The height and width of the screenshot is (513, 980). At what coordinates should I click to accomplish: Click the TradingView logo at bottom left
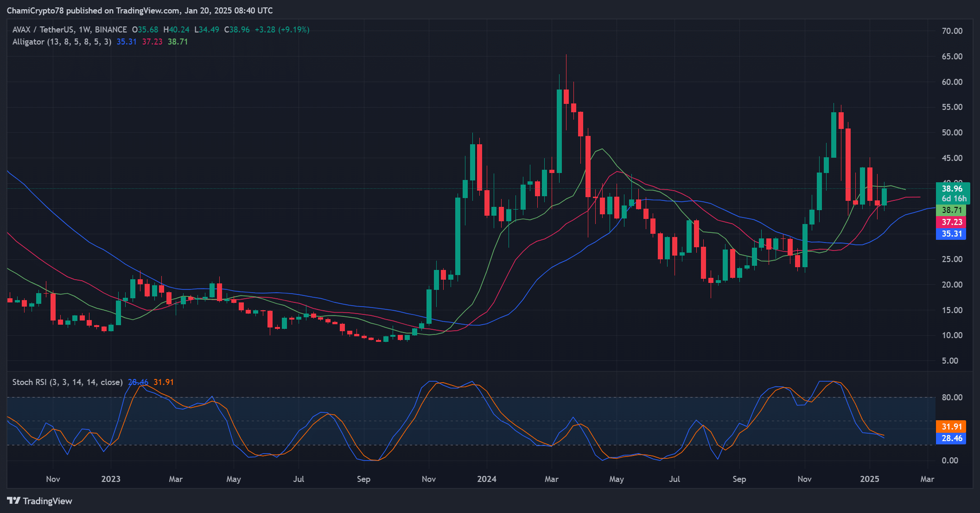39,501
